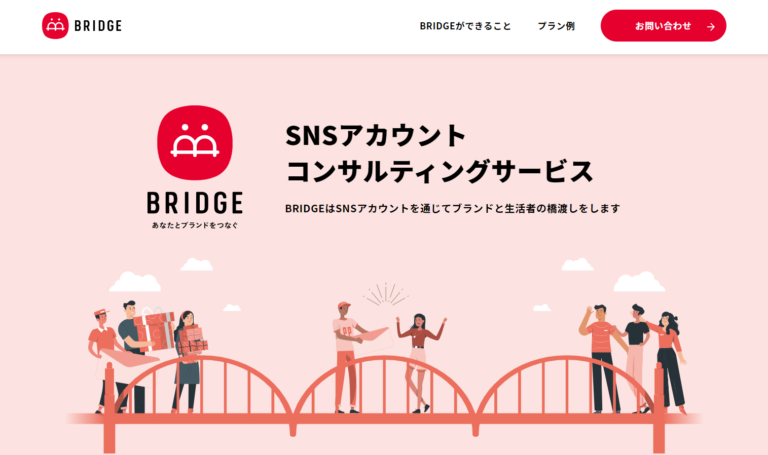The width and height of the screenshot is (768, 455).
Task: Click the sparkle burst lines above center
Action: [x=385, y=294]
